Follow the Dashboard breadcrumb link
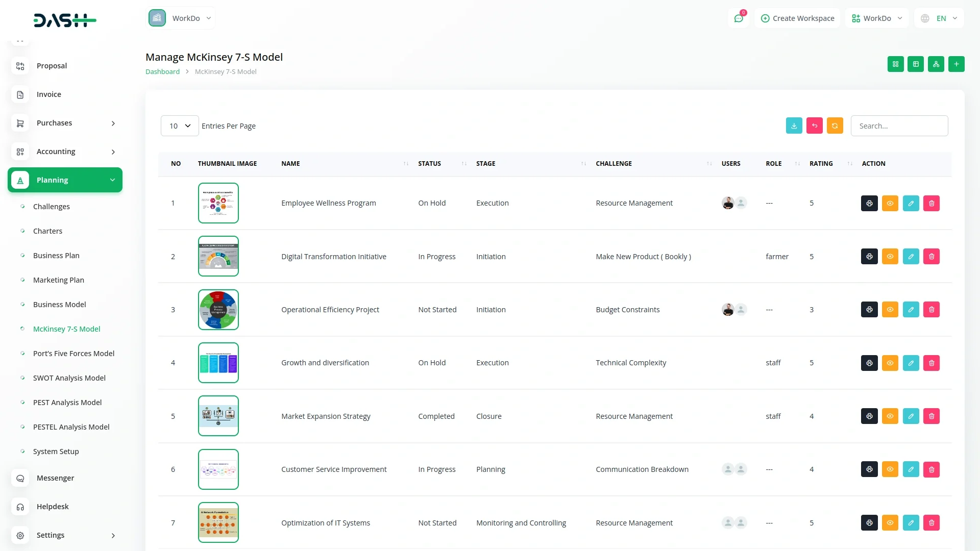The width and height of the screenshot is (980, 551). point(162,72)
